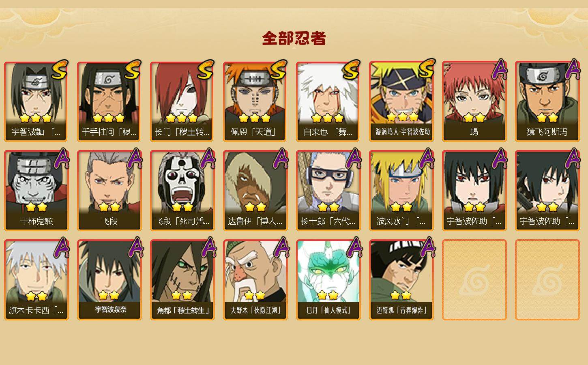This screenshot has width=588, height=365.
Task: Choose the 猿飞阿斯玛 character card
Action: 547,101
